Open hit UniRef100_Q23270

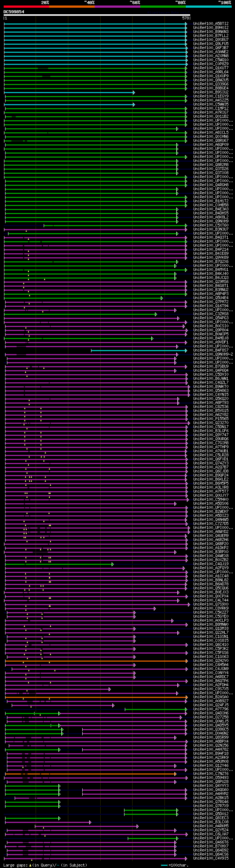point(211,423)
